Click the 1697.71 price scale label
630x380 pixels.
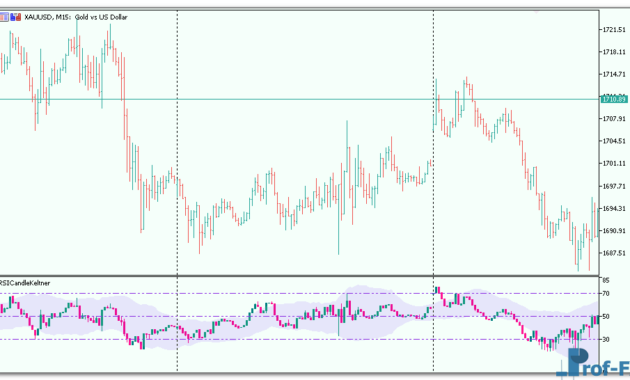[x=614, y=186]
